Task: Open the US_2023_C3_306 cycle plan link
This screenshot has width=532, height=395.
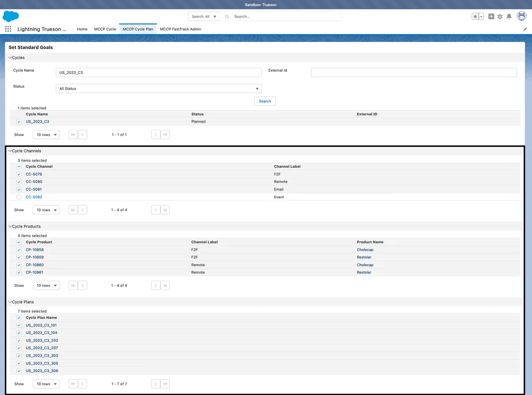Action: click(x=42, y=371)
